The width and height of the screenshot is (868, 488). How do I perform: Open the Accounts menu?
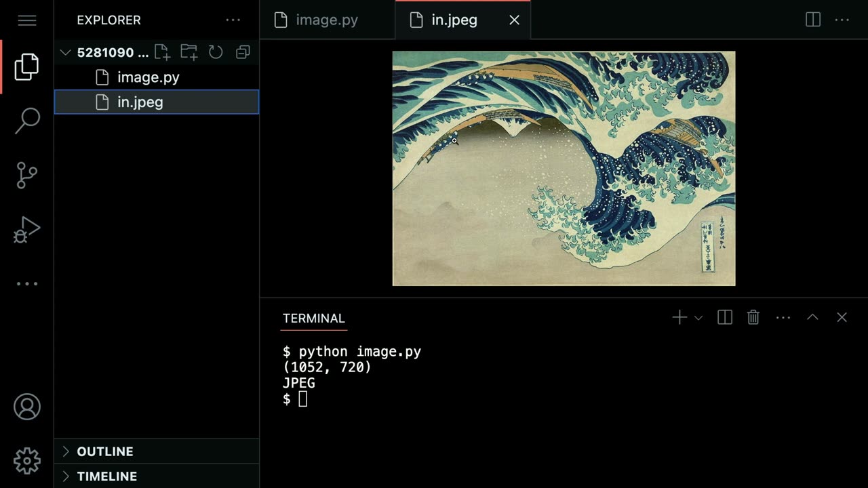(27, 407)
